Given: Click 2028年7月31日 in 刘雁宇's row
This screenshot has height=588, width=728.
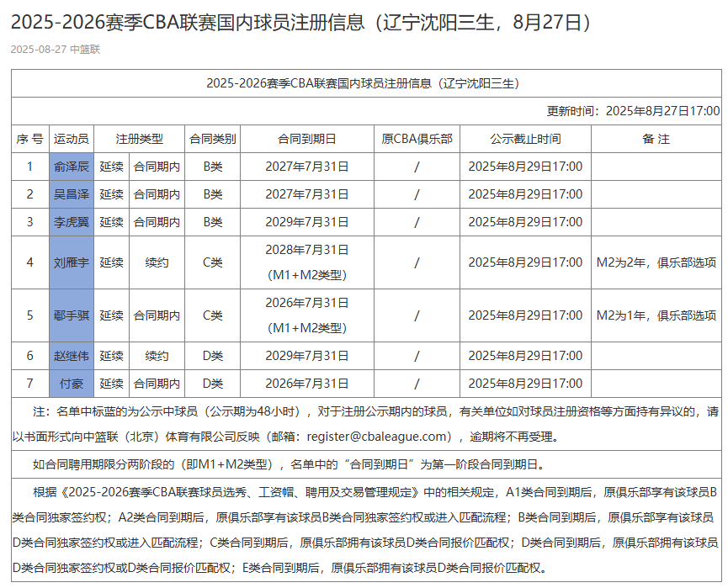Looking at the screenshot, I should (307, 250).
